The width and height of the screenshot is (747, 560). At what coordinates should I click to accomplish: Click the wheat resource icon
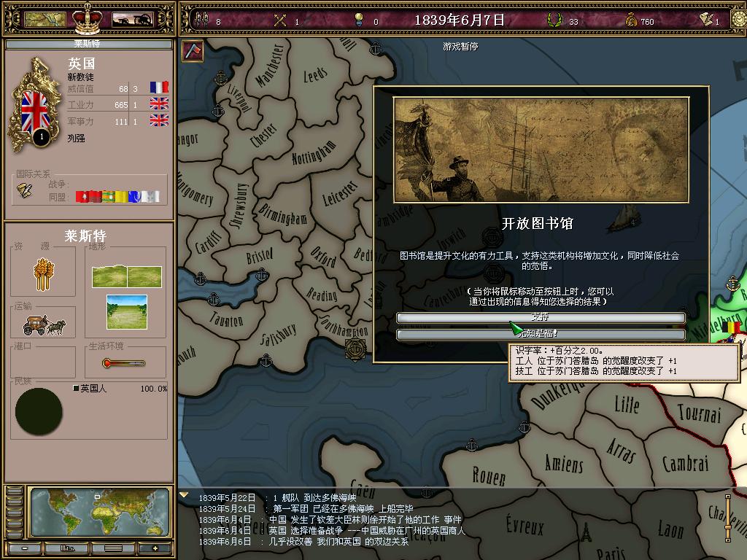click(43, 273)
